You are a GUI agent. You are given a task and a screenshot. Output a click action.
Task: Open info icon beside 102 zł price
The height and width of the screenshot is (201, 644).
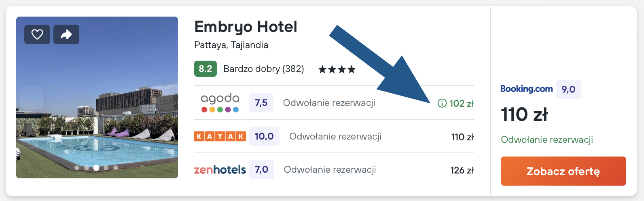coord(442,103)
